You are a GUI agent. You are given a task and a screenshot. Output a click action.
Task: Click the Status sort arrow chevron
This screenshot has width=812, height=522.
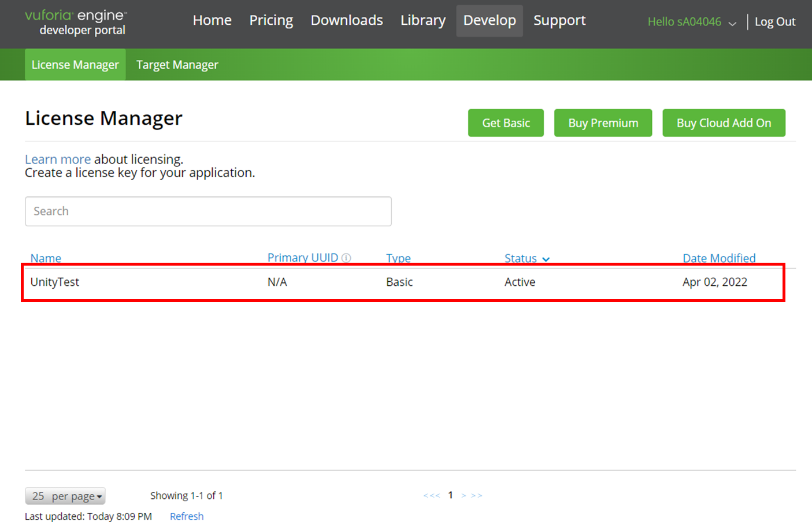click(x=546, y=259)
